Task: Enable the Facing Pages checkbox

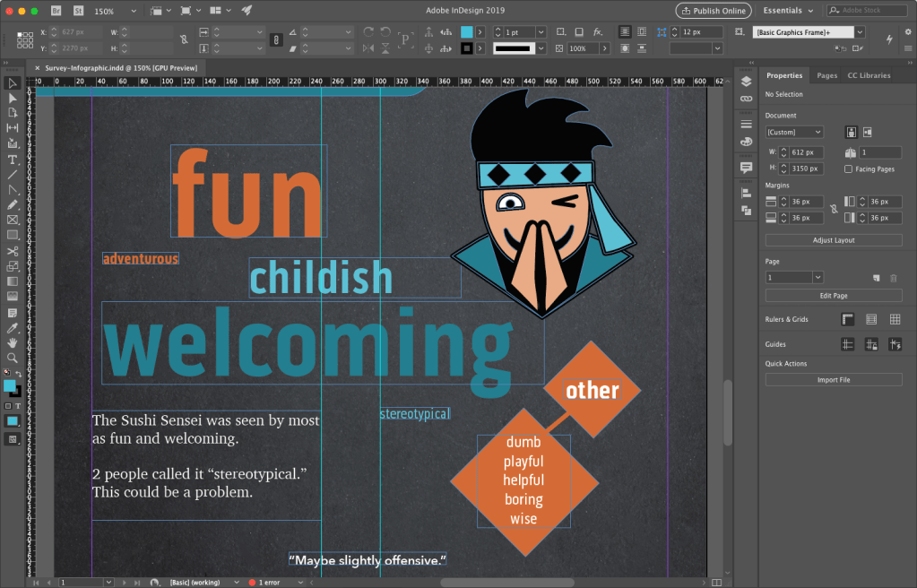Action: click(x=848, y=169)
